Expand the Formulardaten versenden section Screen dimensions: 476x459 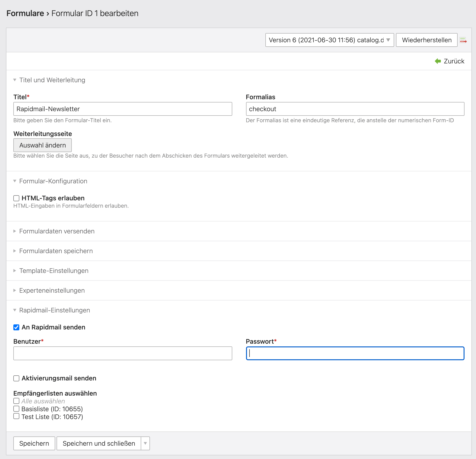(x=57, y=231)
